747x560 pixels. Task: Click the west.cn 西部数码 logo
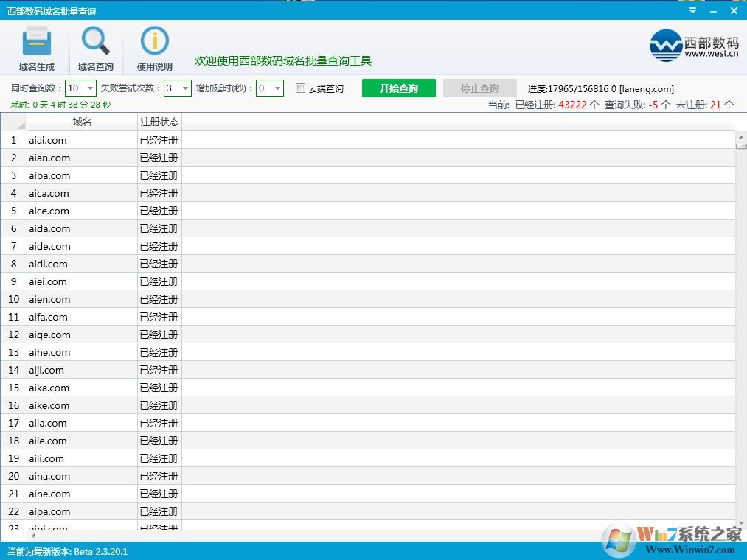coord(694,45)
